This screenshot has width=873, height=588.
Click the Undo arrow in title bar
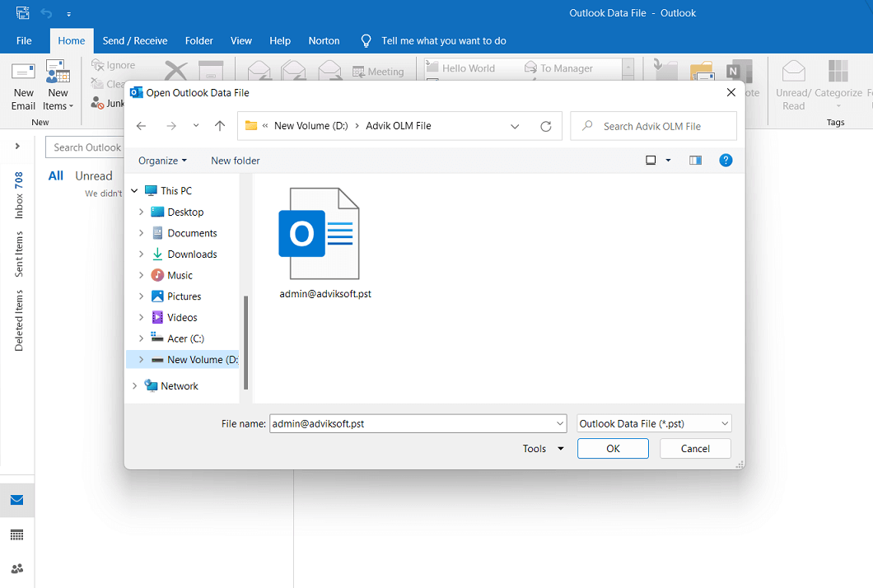tap(46, 13)
